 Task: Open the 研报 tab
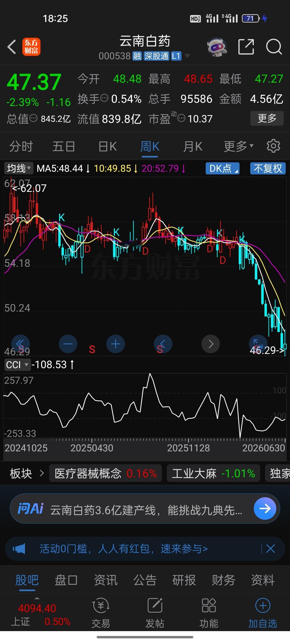pyautogui.click(x=184, y=580)
